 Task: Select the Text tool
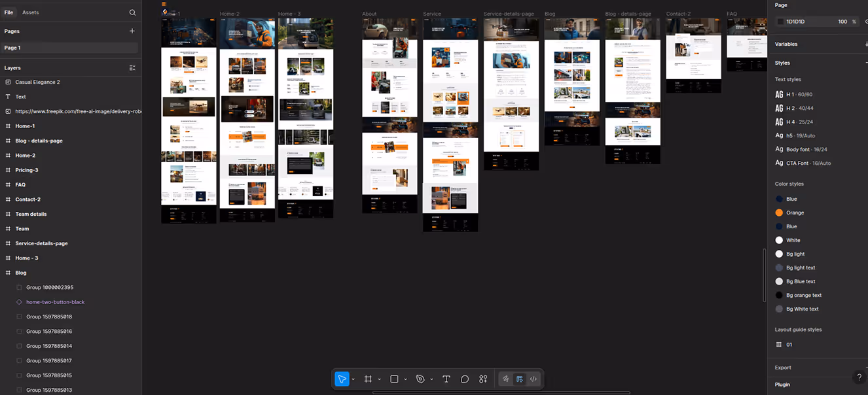pos(446,379)
